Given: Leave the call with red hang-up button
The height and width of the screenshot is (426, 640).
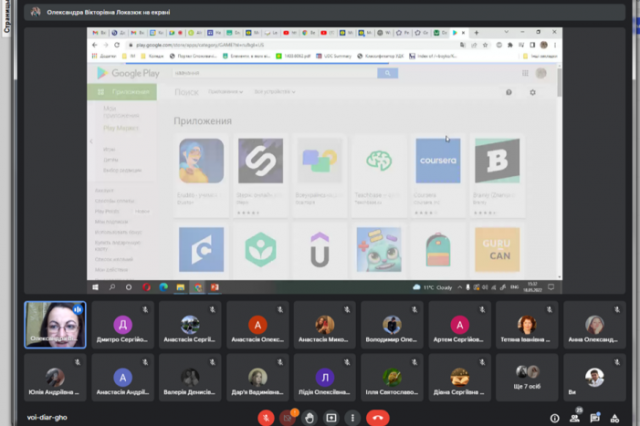Looking at the screenshot, I should 378,417.
